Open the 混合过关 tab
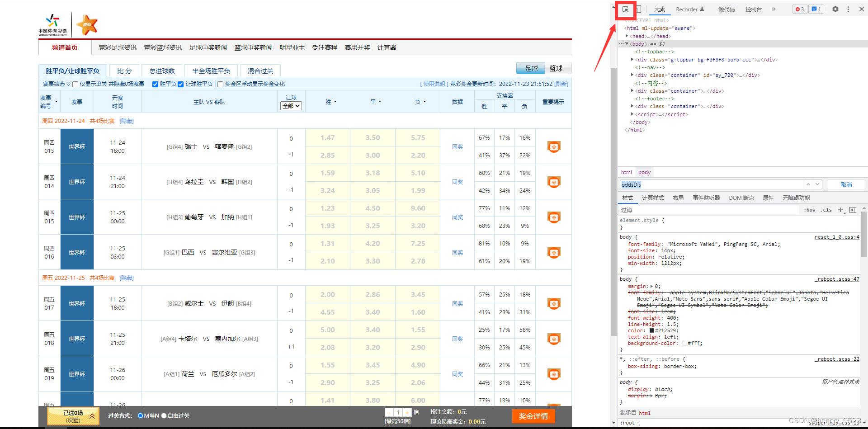The image size is (868, 429). [x=260, y=71]
